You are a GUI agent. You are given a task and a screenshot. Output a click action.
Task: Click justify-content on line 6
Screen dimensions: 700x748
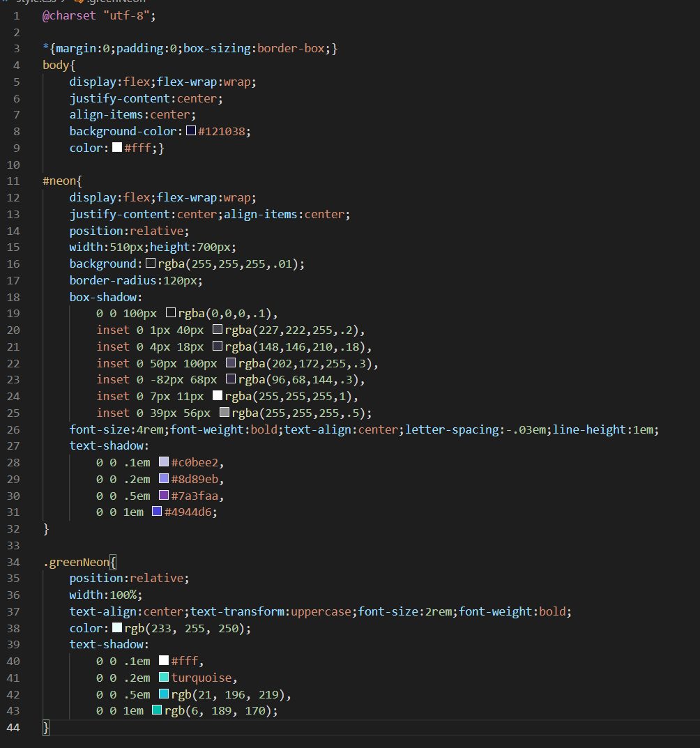pyautogui.click(x=120, y=98)
